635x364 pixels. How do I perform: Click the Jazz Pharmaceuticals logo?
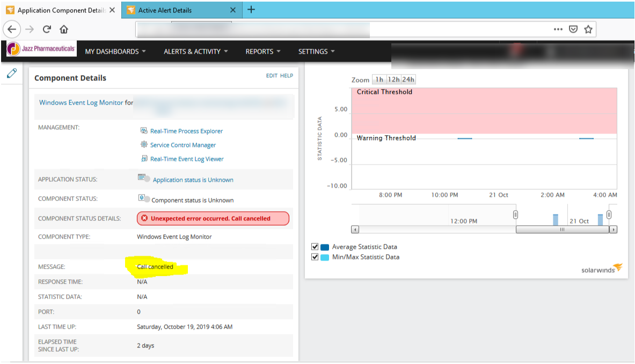(40, 48)
